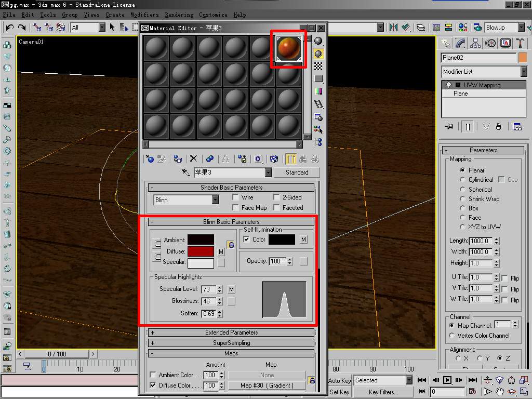Select the red apple material sample slot
The height and width of the screenshot is (399, 532).
coord(289,48)
